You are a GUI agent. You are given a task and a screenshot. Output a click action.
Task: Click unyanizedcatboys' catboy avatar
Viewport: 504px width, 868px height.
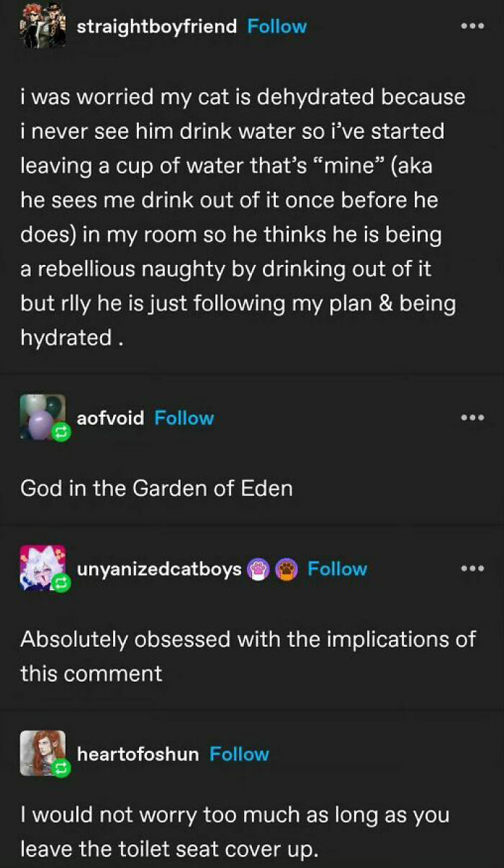pyautogui.click(x=40, y=566)
